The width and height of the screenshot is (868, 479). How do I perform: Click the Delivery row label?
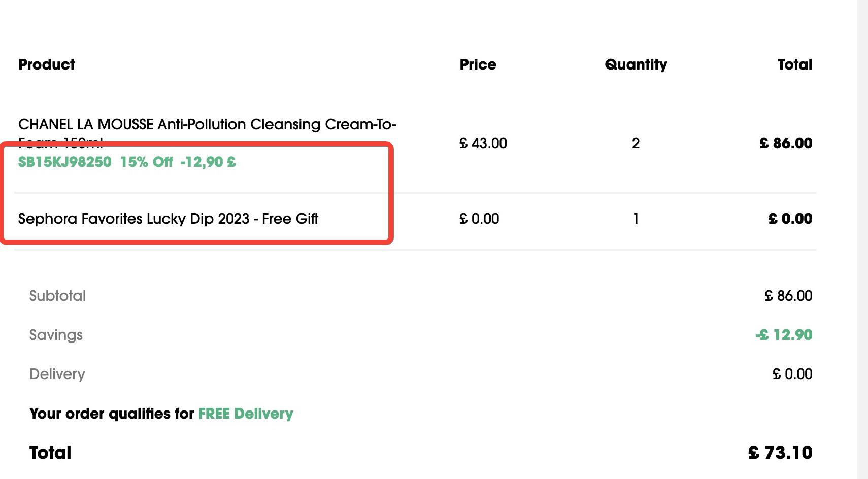coord(57,374)
